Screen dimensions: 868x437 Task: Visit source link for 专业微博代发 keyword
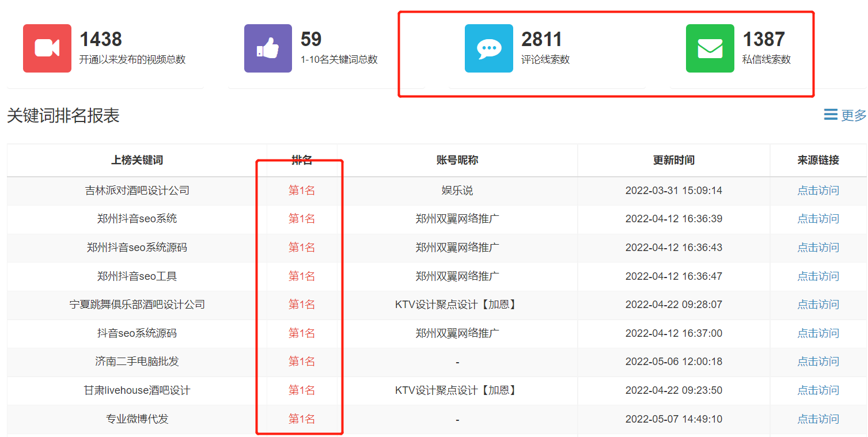coord(817,418)
